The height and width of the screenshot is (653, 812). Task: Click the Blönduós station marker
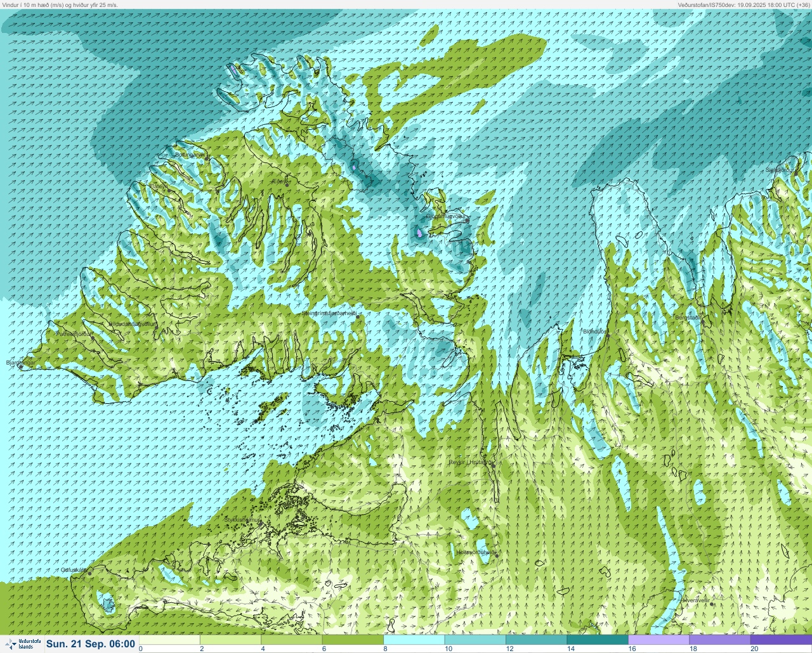click(607, 335)
